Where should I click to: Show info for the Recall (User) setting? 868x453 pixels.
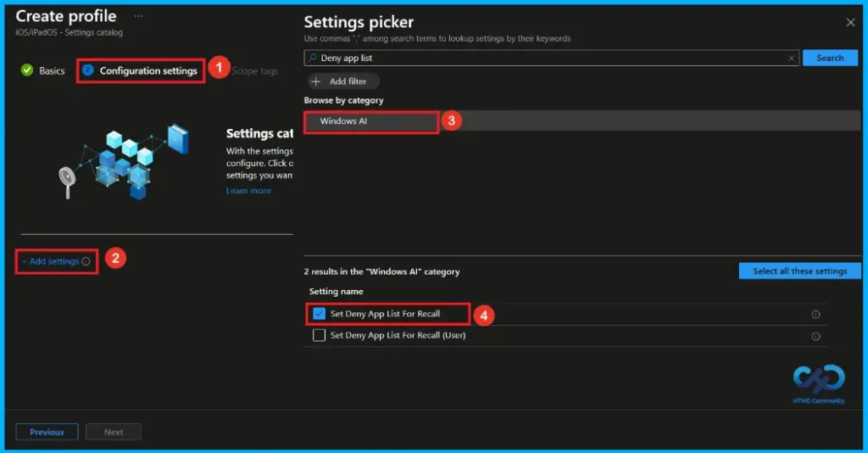click(x=815, y=336)
